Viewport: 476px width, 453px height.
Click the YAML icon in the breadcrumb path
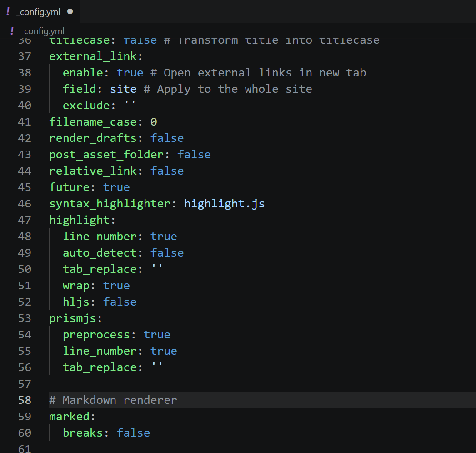pyautogui.click(x=12, y=31)
